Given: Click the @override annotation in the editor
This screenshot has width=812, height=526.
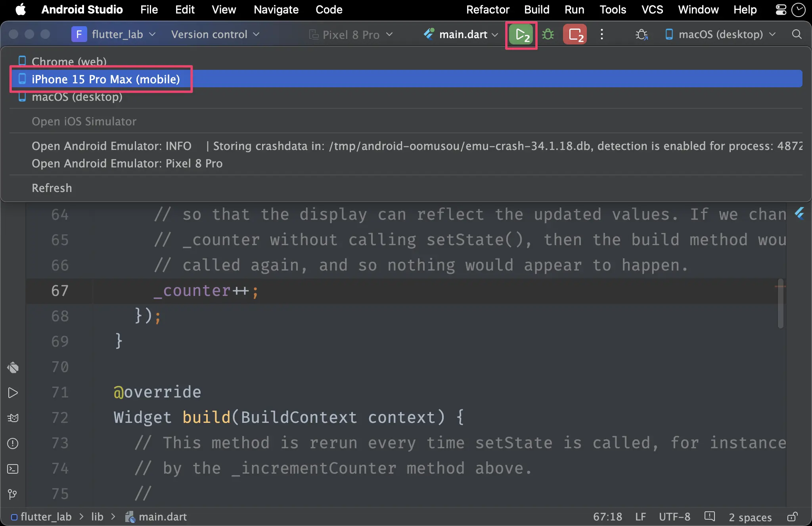Looking at the screenshot, I should (x=157, y=392).
